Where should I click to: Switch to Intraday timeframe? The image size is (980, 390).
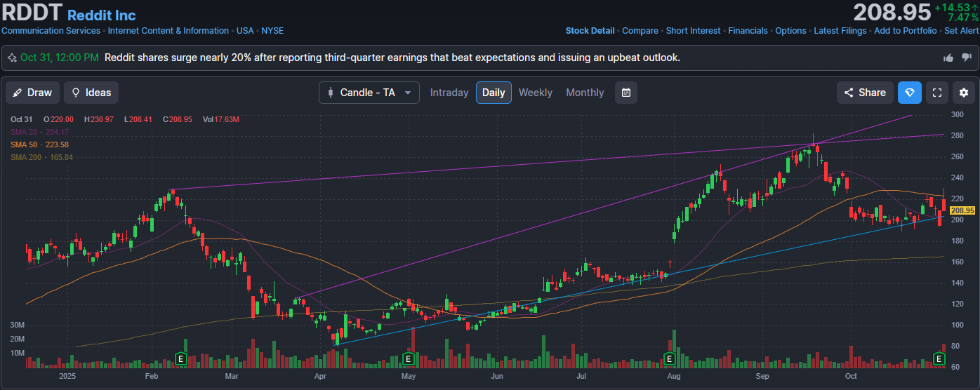click(x=449, y=93)
